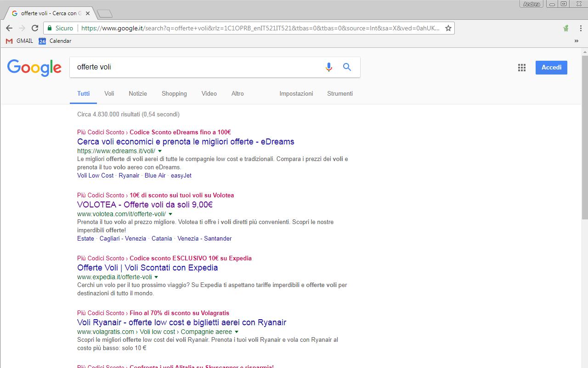Click the browser forward arrow
This screenshot has width=588, height=368.
point(22,28)
